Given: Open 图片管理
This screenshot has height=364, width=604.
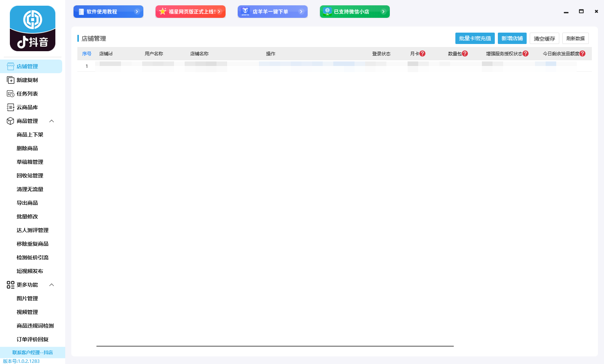Looking at the screenshot, I should [27, 298].
